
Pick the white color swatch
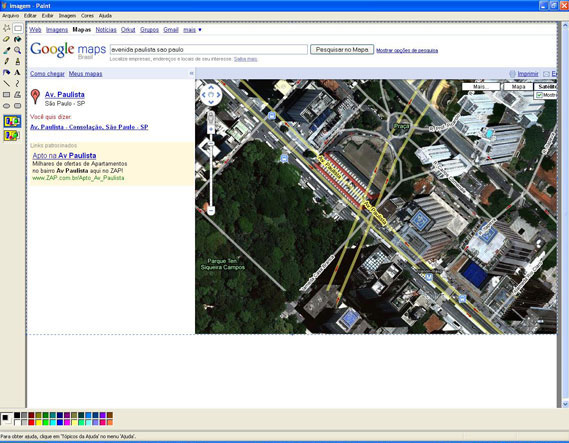tap(17, 422)
